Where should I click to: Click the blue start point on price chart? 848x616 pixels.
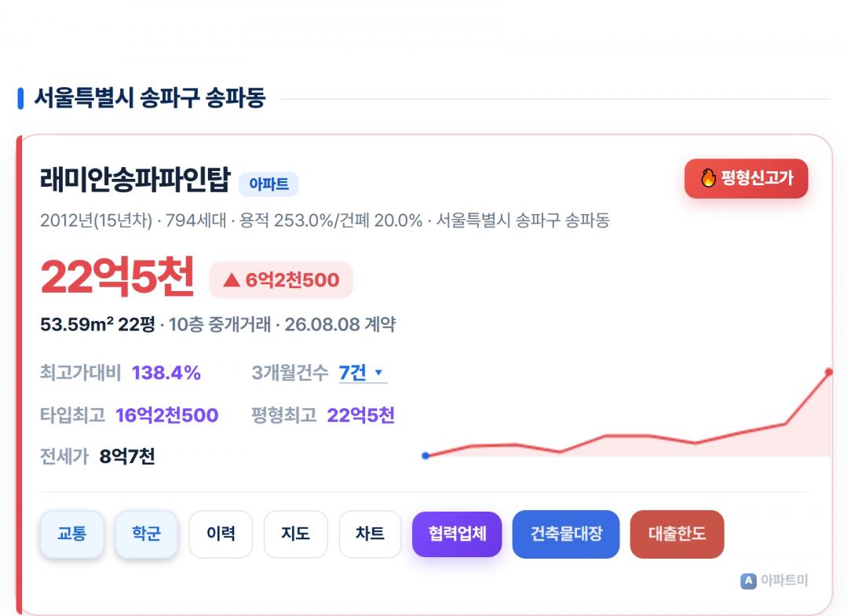[426, 456]
